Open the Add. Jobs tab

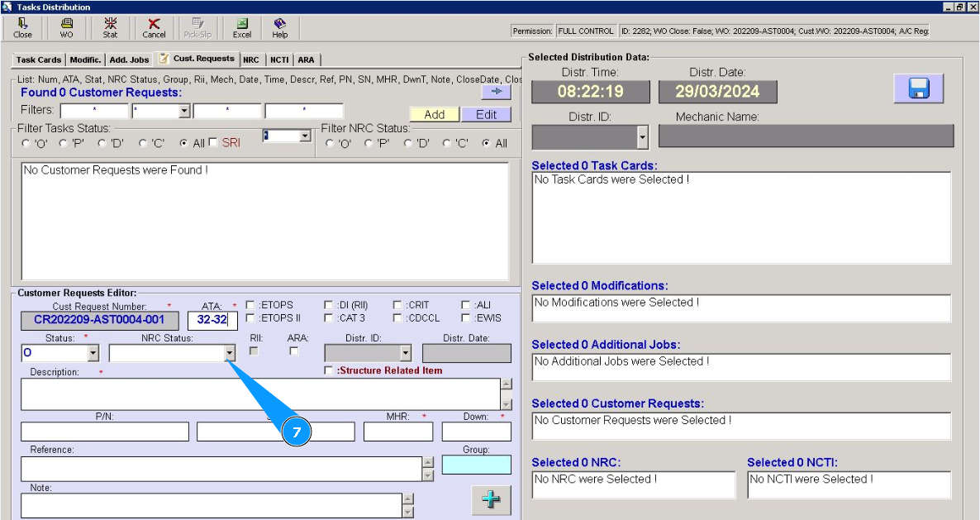[130, 60]
